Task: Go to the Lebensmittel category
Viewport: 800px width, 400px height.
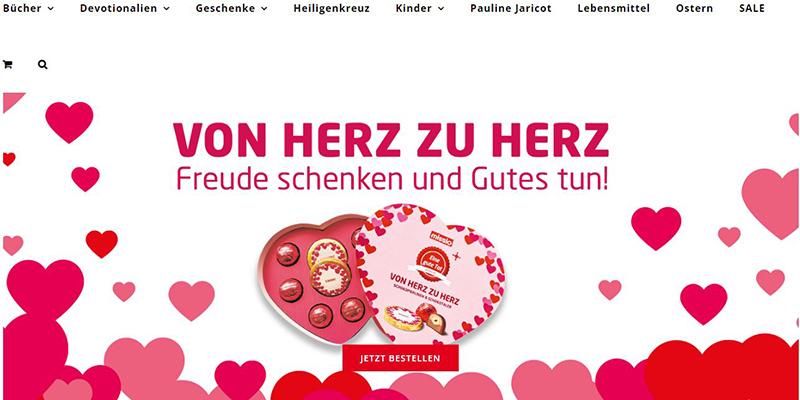Action: pyautogui.click(x=614, y=9)
